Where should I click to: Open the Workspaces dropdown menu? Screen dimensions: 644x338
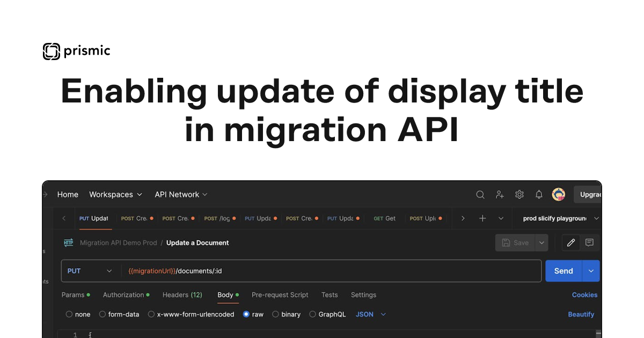[116, 195]
